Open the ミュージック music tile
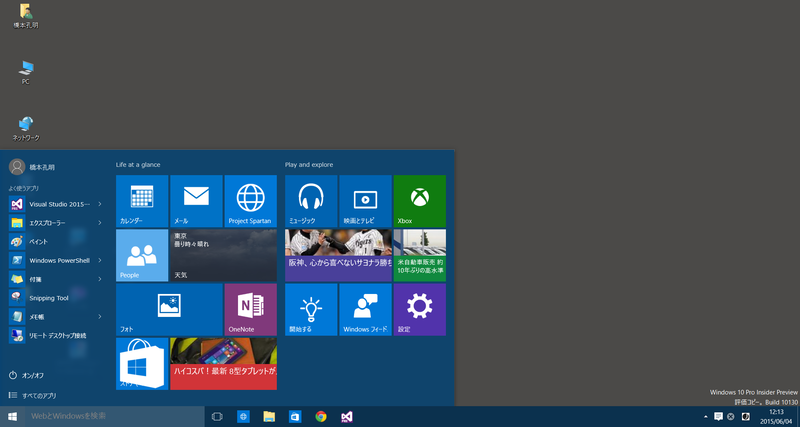Screen dimensions: 800x427 (x=311, y=201)
